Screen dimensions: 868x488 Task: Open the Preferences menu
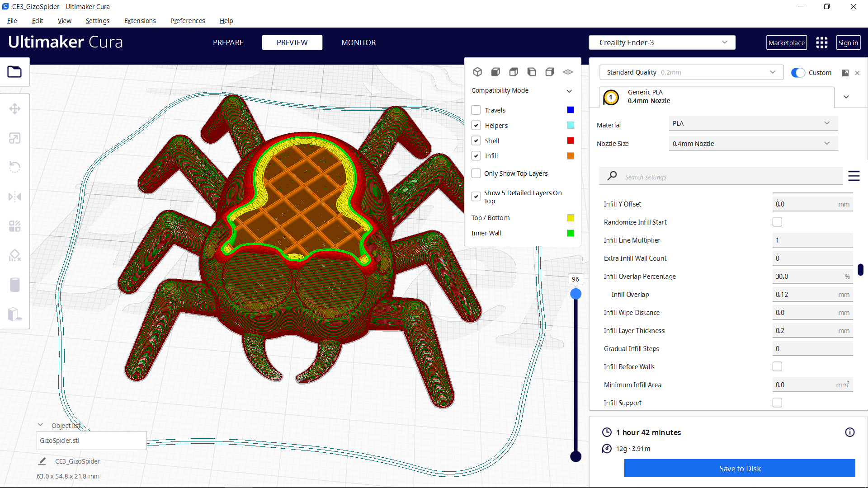pos(188,21)
